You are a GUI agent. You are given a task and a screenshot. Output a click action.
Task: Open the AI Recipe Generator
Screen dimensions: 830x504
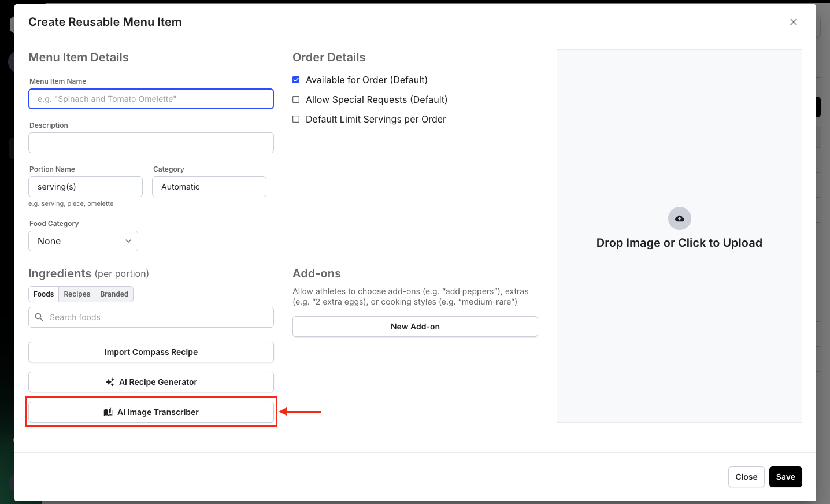[151, 382]
